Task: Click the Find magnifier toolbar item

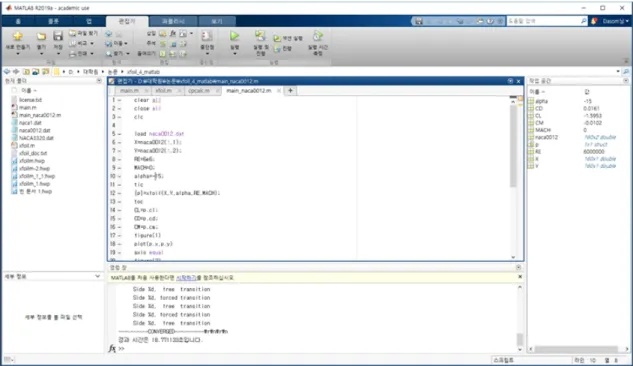Action: click(x=117, y=53)
